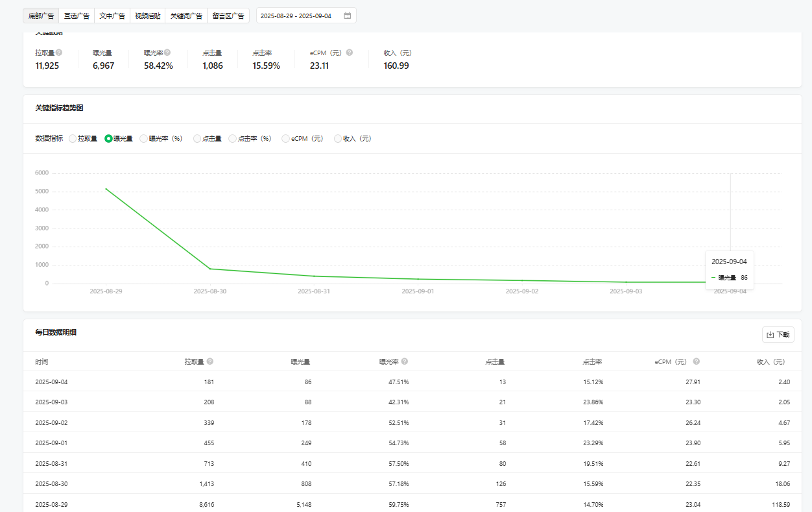This screenshot has height=512, width=812.
Task: Click the 58.42% 曝光率 summary value
Action: click(158, 66)
